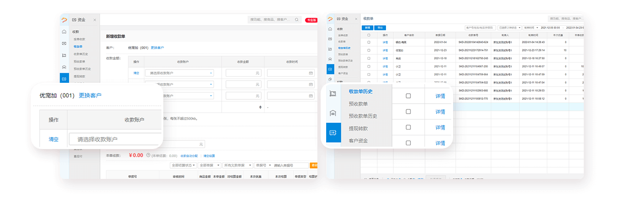Tick the select-all checkbox in 收款单 table header
This screenshot has height=207, width=644.
(x=368, y=35)
